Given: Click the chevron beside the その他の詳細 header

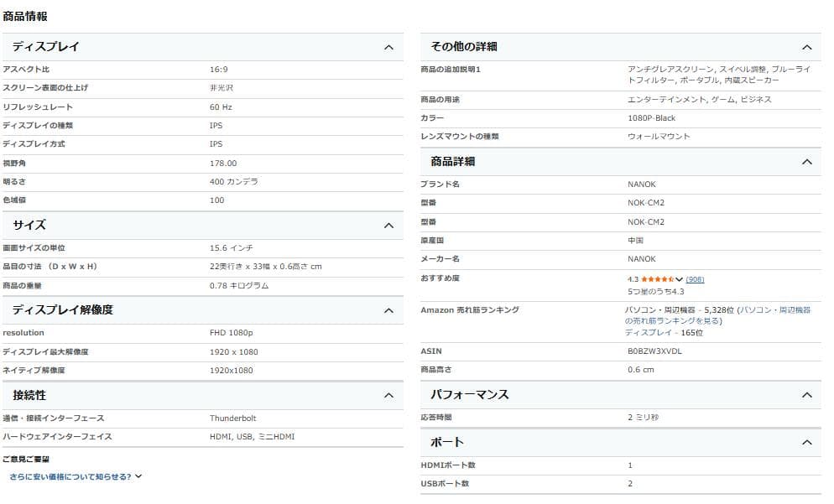Looking at the screenshot, I should (806, 47).
